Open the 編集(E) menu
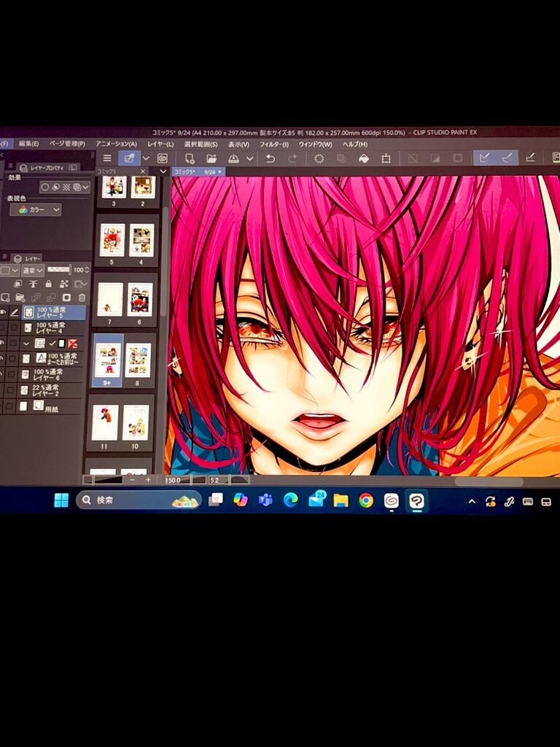This screenshot has height=747, width=560. point(29,144)
